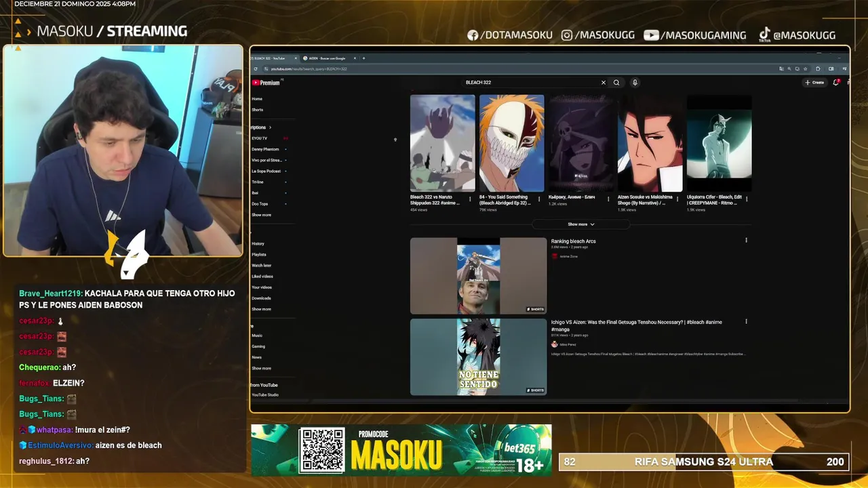Image resolution: width=868 pixels, height=488 pixels.
Task: Open Danny Phantom subscription channel
Action: pyautogui.click(x=265, y=149)
